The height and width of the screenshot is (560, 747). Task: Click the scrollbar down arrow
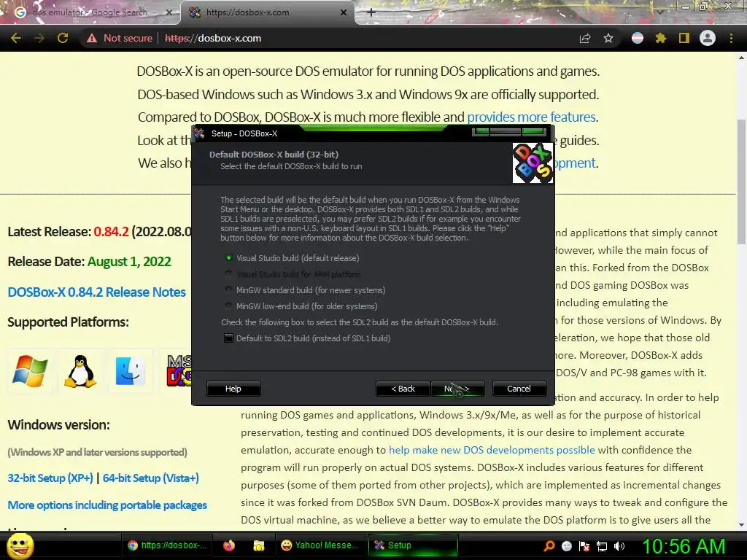[741, 525]
